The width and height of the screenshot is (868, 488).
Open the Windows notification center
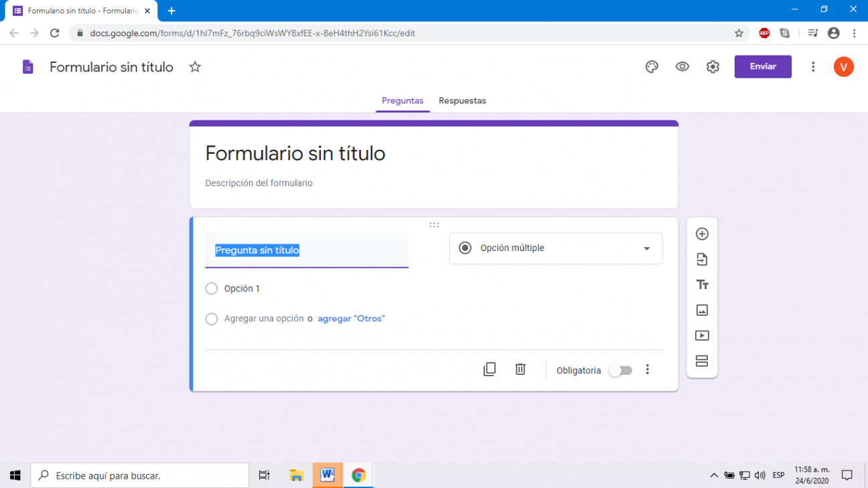tap(847, 475)
